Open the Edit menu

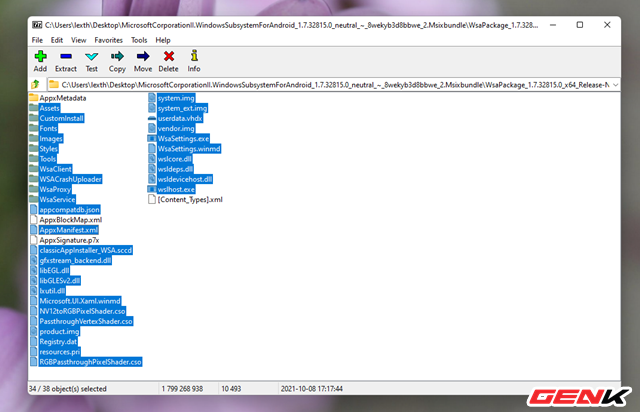57,40
